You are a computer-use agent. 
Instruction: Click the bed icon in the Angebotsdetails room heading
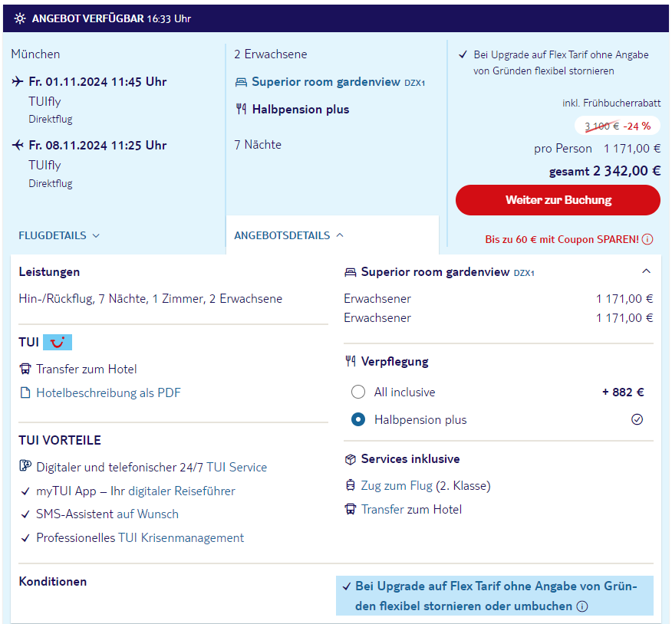coord(351,272)
